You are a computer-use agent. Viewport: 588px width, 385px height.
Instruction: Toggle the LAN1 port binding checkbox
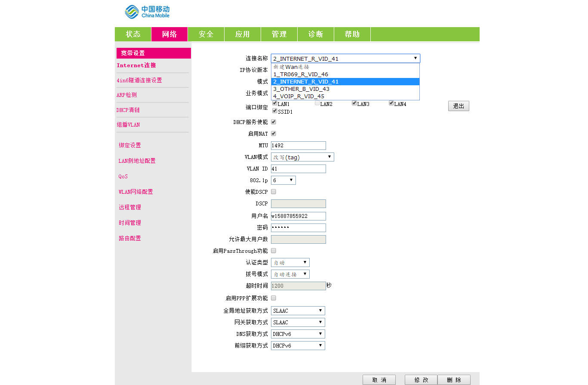click(x=275, y=103)
